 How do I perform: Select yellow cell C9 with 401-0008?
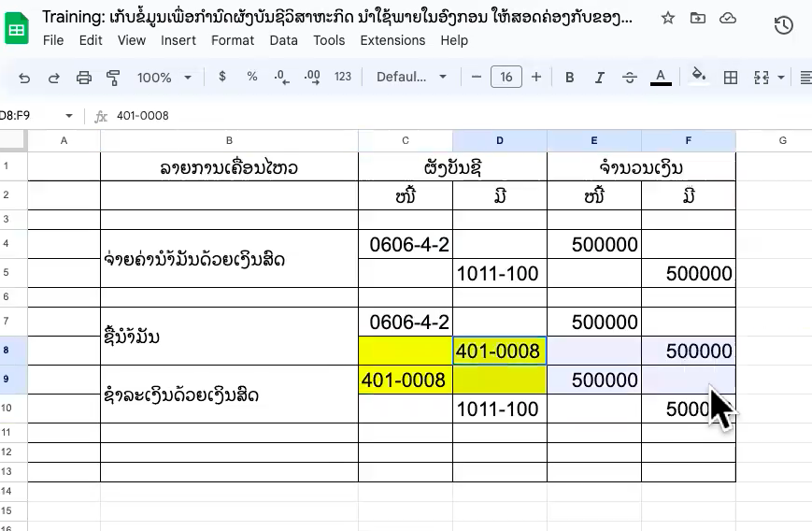tap(405, 380)
